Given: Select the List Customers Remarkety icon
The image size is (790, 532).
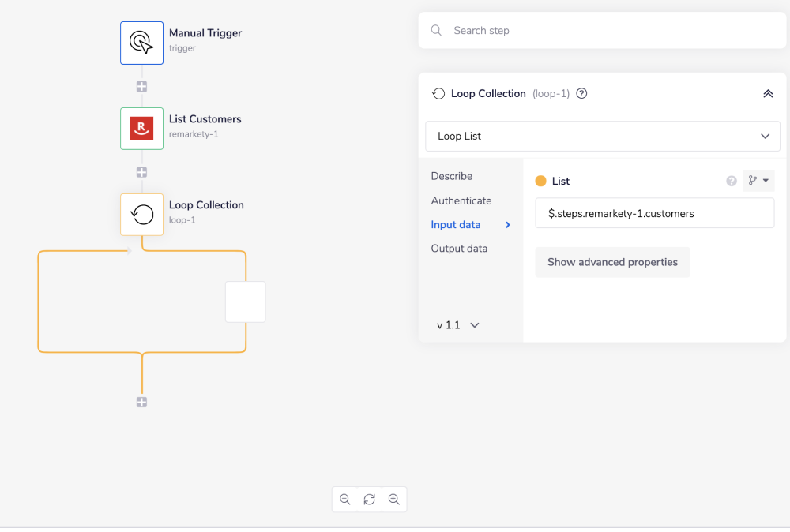Looking at the screenshot, I should (x=141, y=129).
